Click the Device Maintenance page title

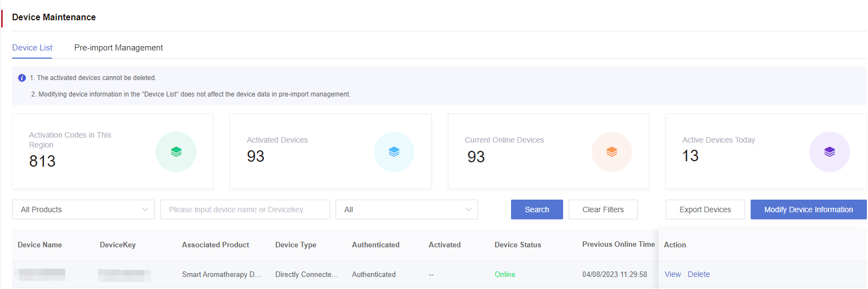(54, 17)
